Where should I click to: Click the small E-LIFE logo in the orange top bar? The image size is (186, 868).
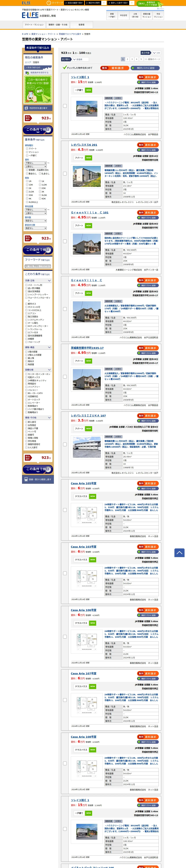click(26, 3)
